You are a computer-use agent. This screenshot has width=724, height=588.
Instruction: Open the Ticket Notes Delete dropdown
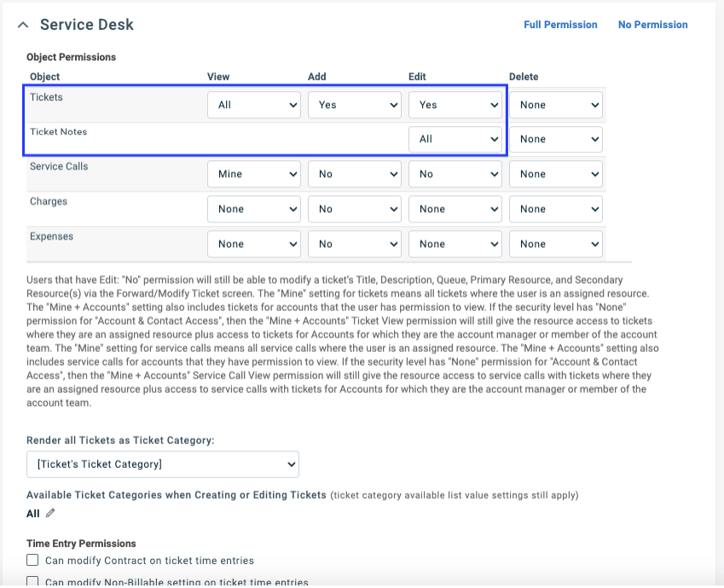556,139
